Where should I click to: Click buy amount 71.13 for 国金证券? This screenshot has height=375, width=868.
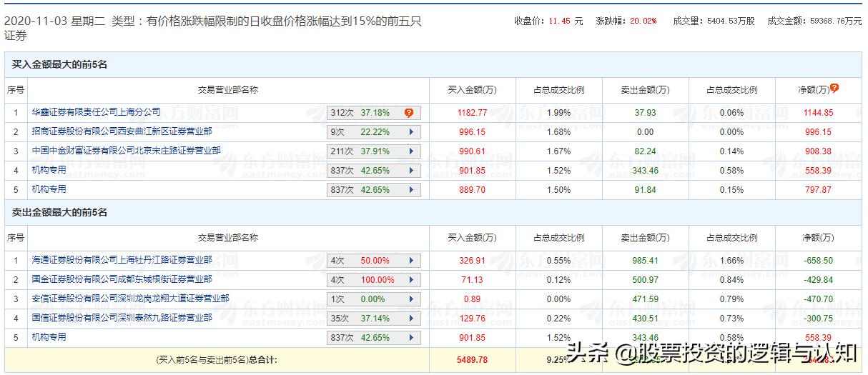472,280
